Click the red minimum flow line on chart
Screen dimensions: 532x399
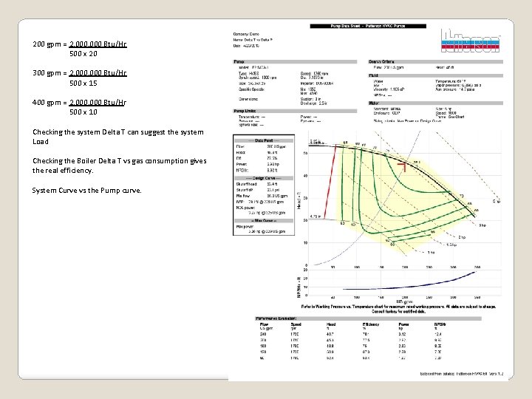330,182
